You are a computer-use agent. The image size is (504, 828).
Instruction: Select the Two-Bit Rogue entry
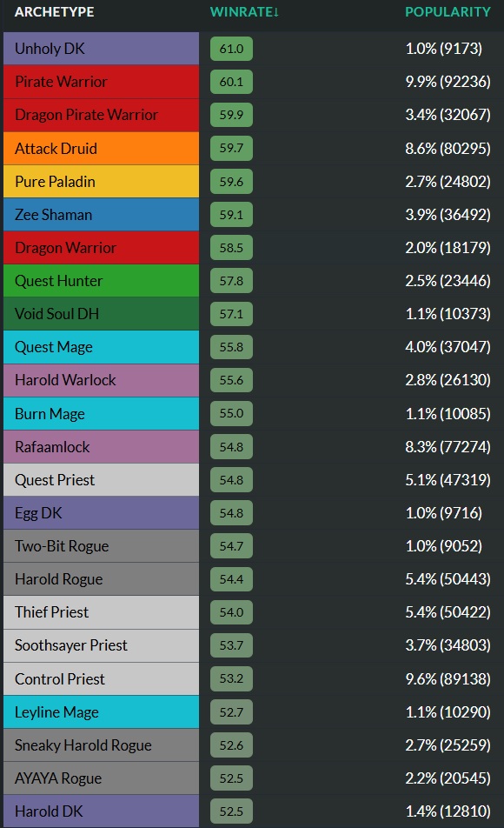[102, 546]
